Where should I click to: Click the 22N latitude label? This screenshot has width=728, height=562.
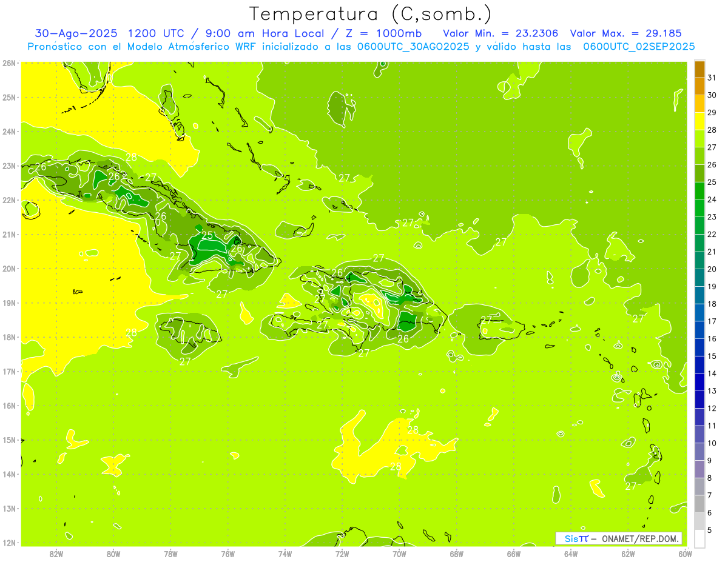click(x=8, y=200)
